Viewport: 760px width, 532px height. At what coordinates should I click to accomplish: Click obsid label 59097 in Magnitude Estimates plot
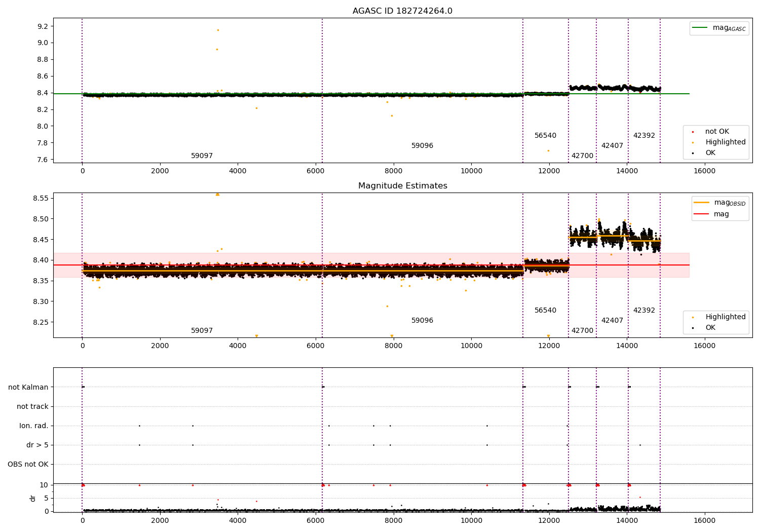(x=202, y=331)
